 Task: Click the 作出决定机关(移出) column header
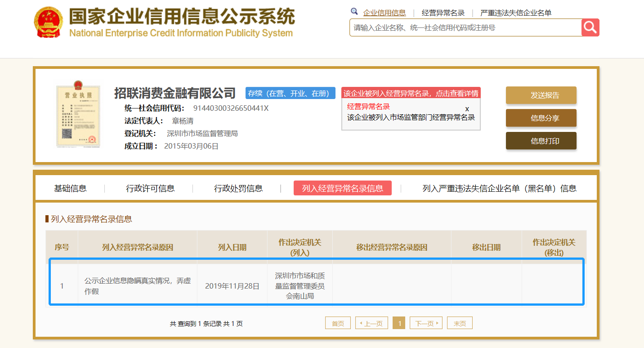click(554, 248)
